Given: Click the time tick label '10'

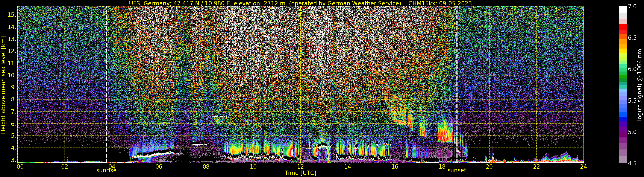Looking at the screenshot, I should pos(253,167).
